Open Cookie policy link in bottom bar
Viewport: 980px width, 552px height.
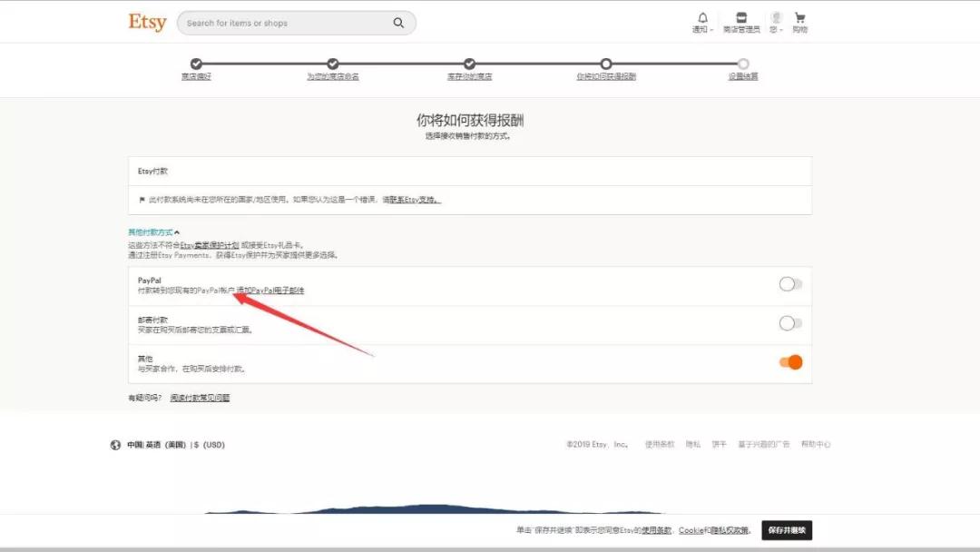coord(691,530)
